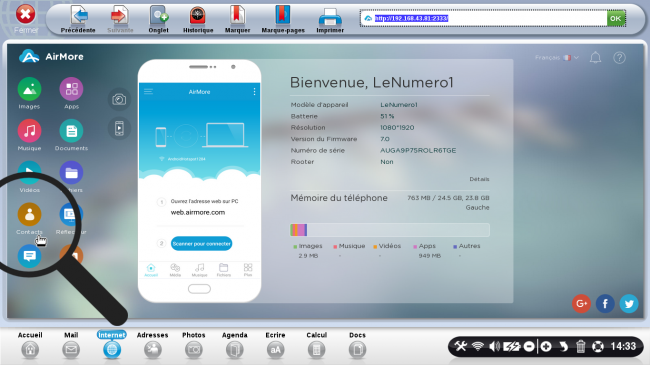Share on Google Plus
650x365 pixels.
coord(581,304)
